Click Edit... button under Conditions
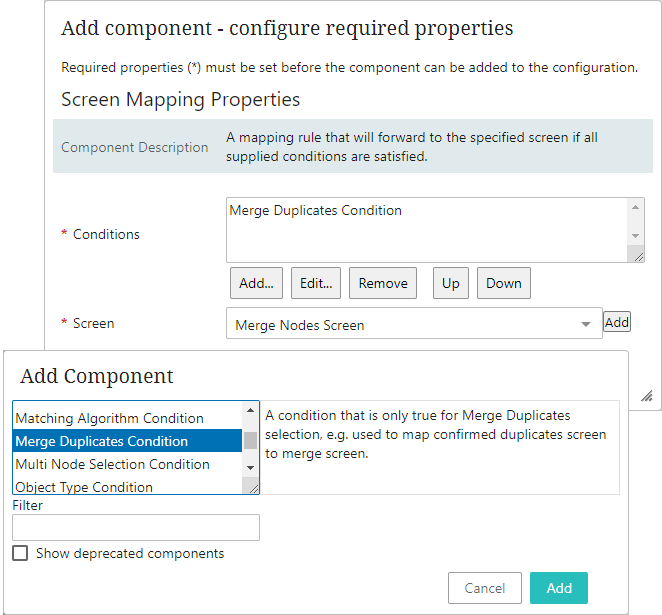The image size is (662, 615). point(316,283)
